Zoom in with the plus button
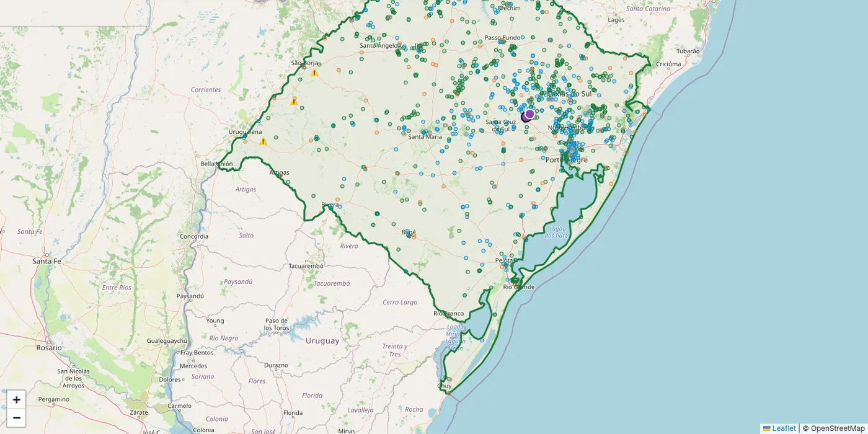The height and width of the screenshot is (434, 868). 16,400
